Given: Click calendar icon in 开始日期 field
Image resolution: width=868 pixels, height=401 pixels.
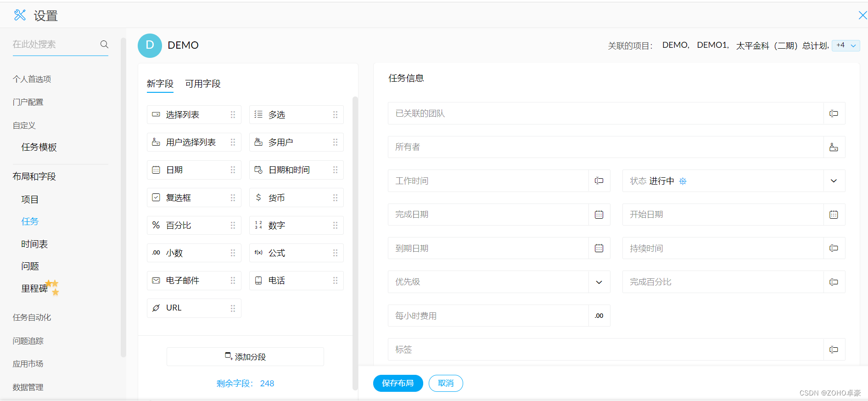Looking at the screenshot, I should (x=834, y=215).
